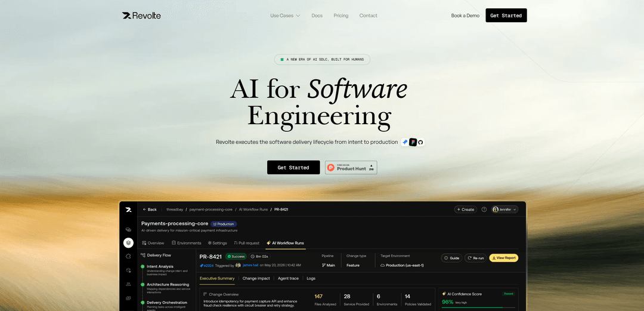Screen dimensions: 644x311
Task: Click the Create button
Action: 465,210
